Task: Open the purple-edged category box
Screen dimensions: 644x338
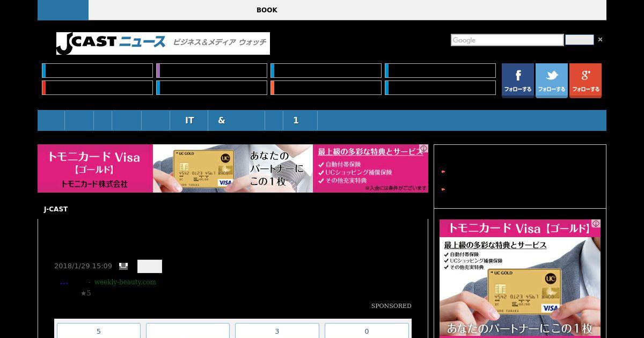Action: 211,71
